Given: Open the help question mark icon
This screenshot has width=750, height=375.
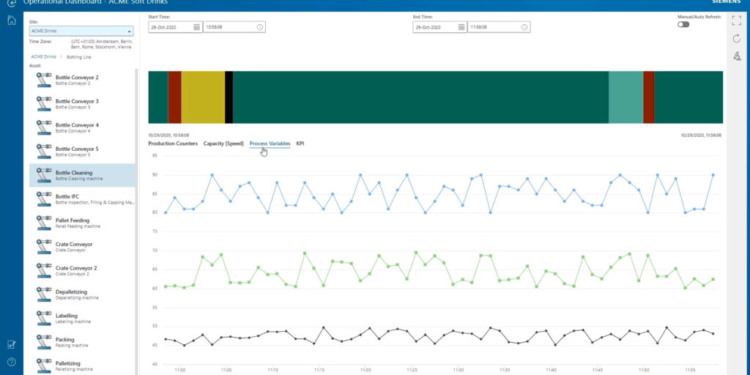Looking at the screenshot, I should click(x=12, y=361).
